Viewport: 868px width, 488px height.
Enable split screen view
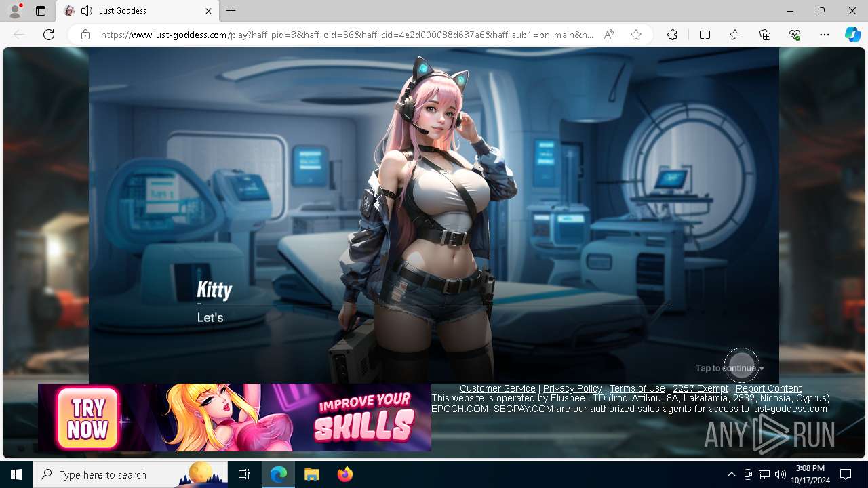pyautogui.click(x=705, y=35)
